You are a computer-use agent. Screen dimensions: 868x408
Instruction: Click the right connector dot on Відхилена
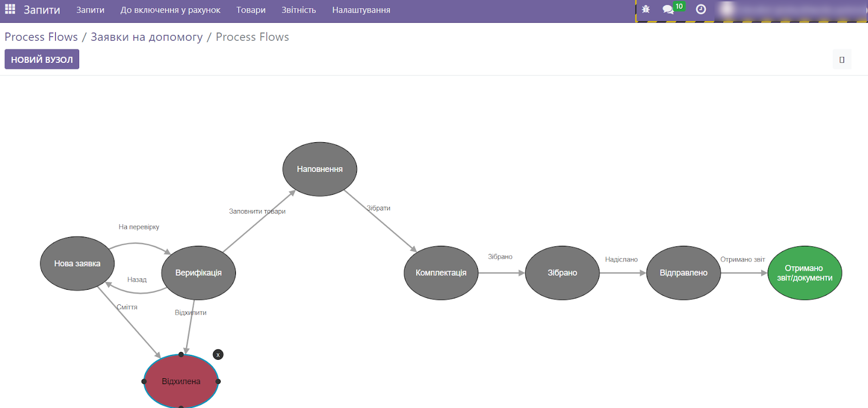(x=218, y=381)
